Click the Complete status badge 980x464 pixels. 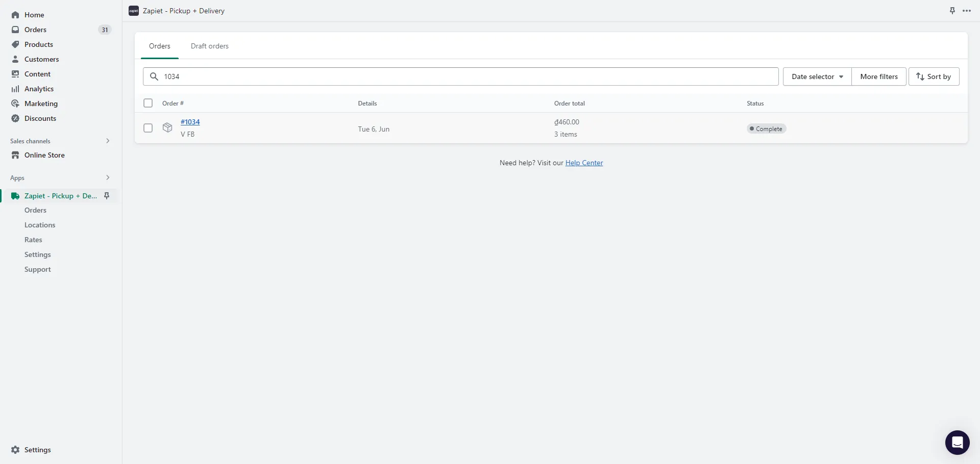pyautogui.click(x=766, y=128)
